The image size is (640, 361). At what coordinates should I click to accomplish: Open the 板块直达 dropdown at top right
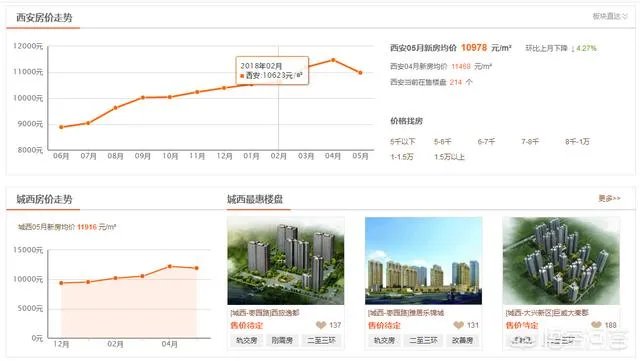[x=610, y=16]
